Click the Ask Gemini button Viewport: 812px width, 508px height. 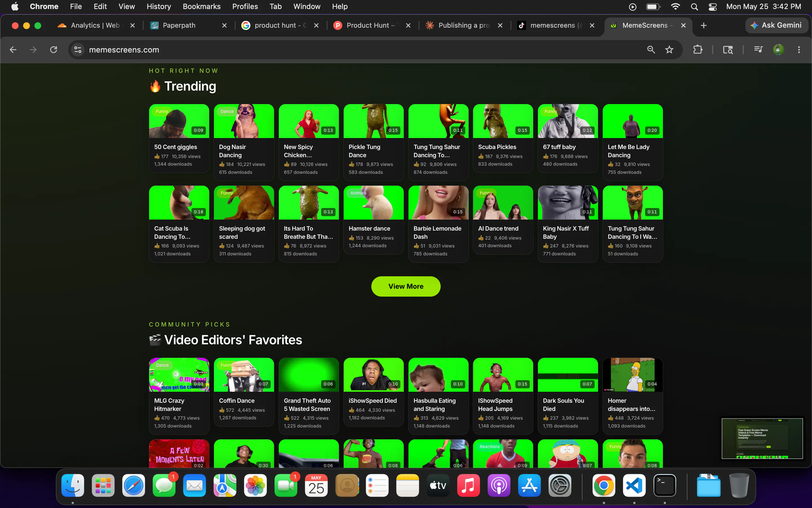coord(776,25)
